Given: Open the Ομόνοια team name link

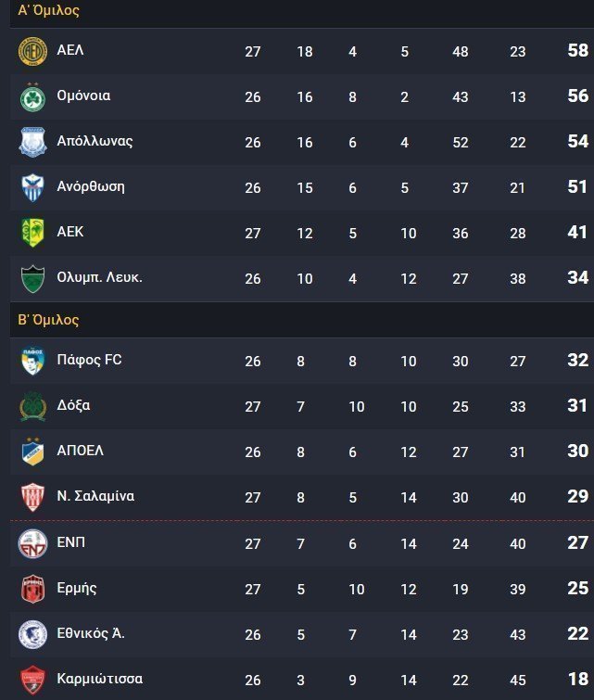Looking at the screenshot, I should (83, 95).
